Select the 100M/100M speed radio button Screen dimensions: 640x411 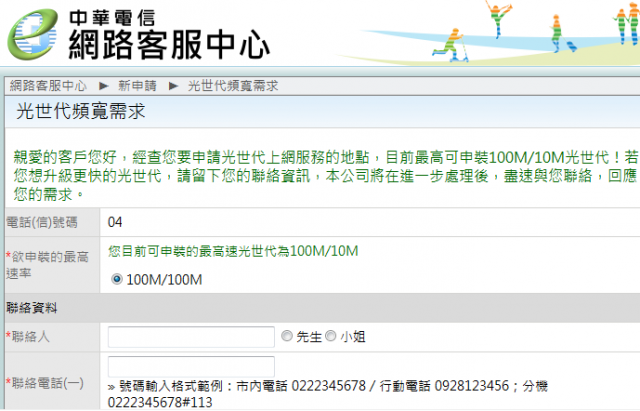tap(117, 279)
